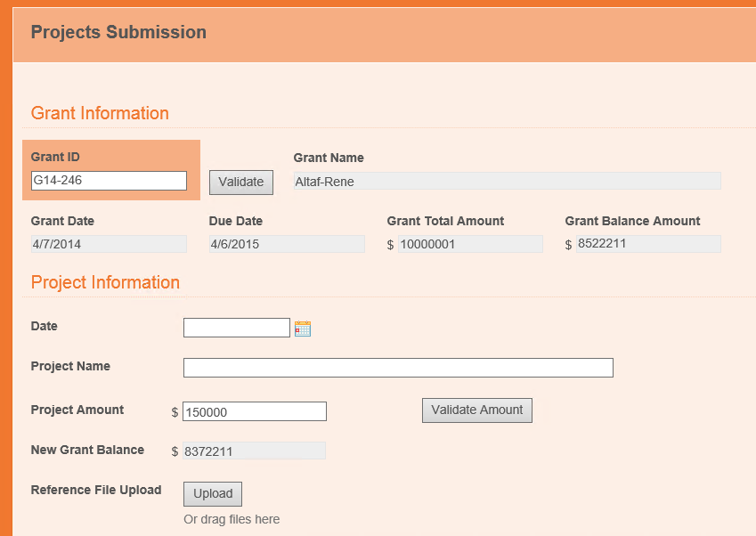Focus the Project Amount field showing 150000
The width and height of the screenshot is (756, 536).
tap(255, 411)
